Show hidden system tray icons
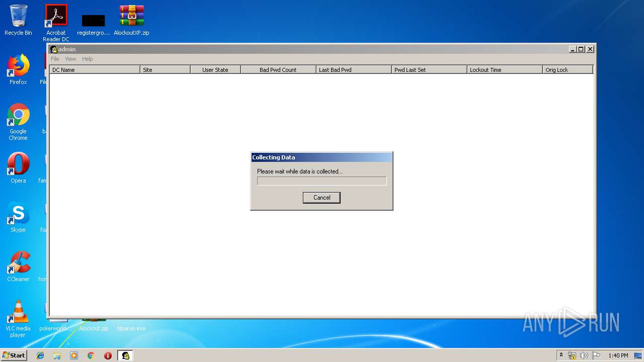The width and height of the screenshot is (644, 362). point(561,355)
